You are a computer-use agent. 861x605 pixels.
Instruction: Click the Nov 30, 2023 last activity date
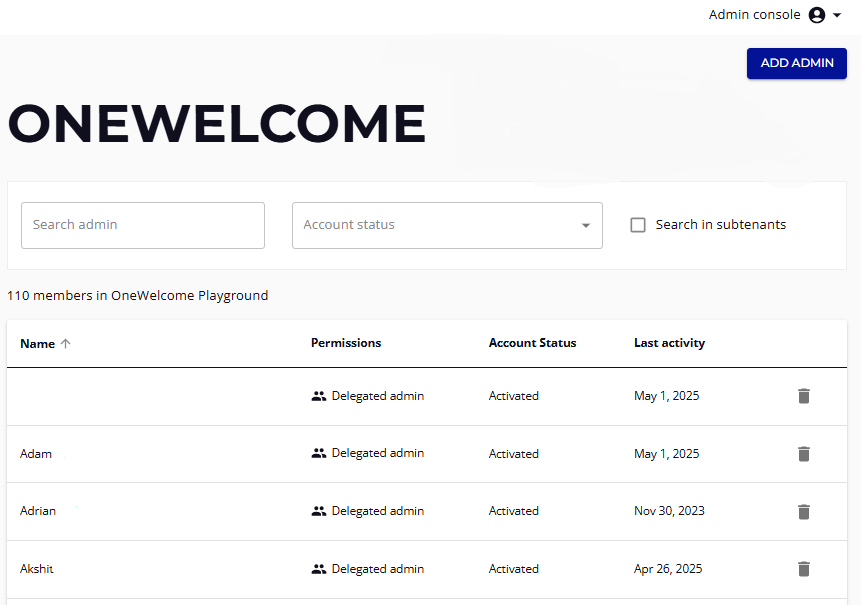point(669,511)
